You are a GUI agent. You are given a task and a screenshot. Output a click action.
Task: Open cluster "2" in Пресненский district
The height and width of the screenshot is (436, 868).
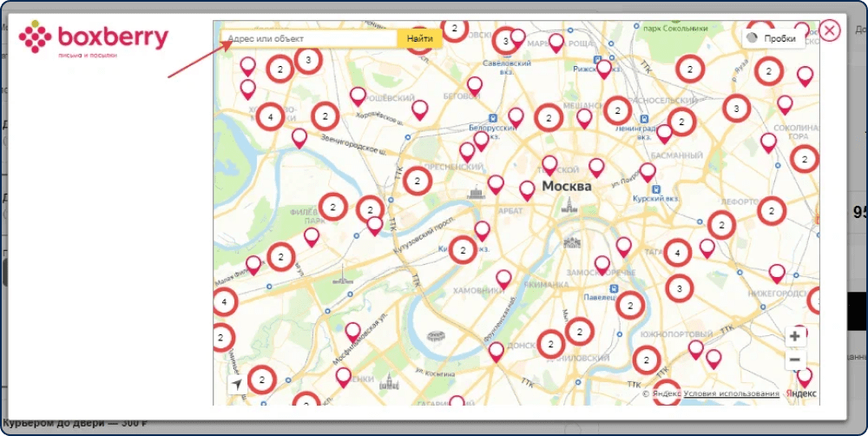tap(418, 181)
